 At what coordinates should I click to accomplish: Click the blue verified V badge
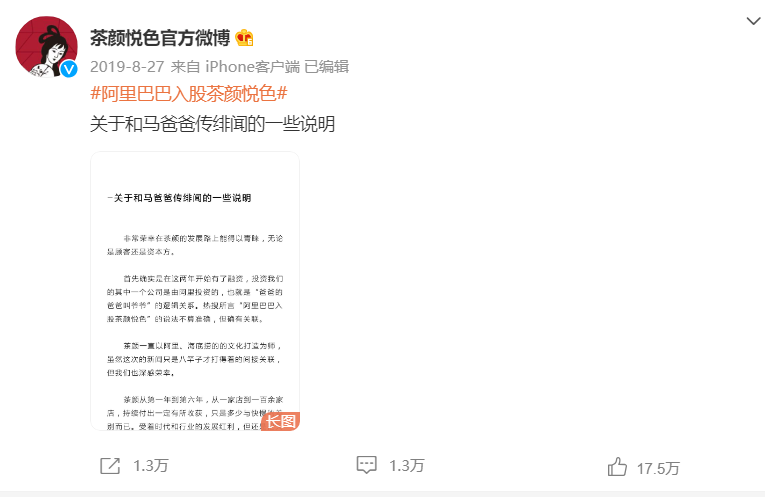coord(69,69)
